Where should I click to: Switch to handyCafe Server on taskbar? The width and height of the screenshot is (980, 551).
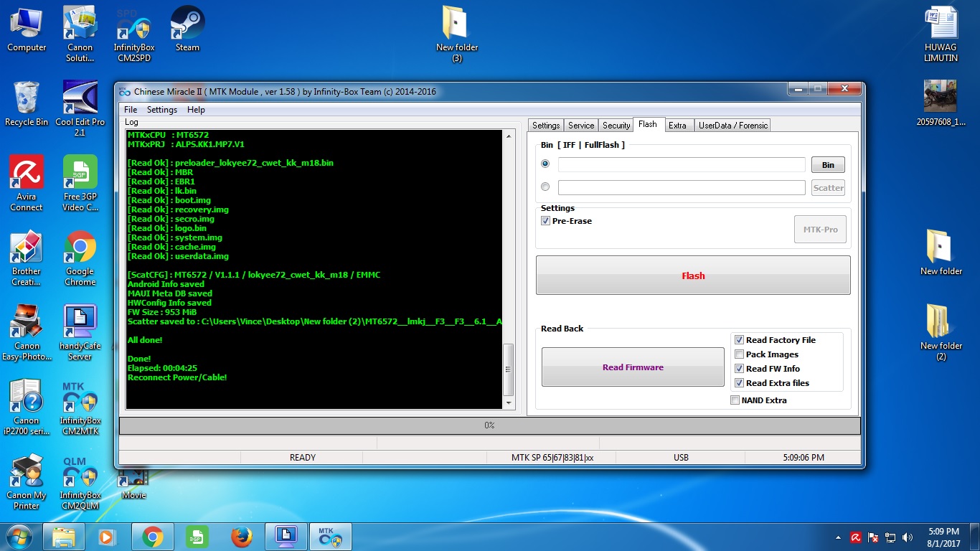pyautogui.click(x=286, y=537)
